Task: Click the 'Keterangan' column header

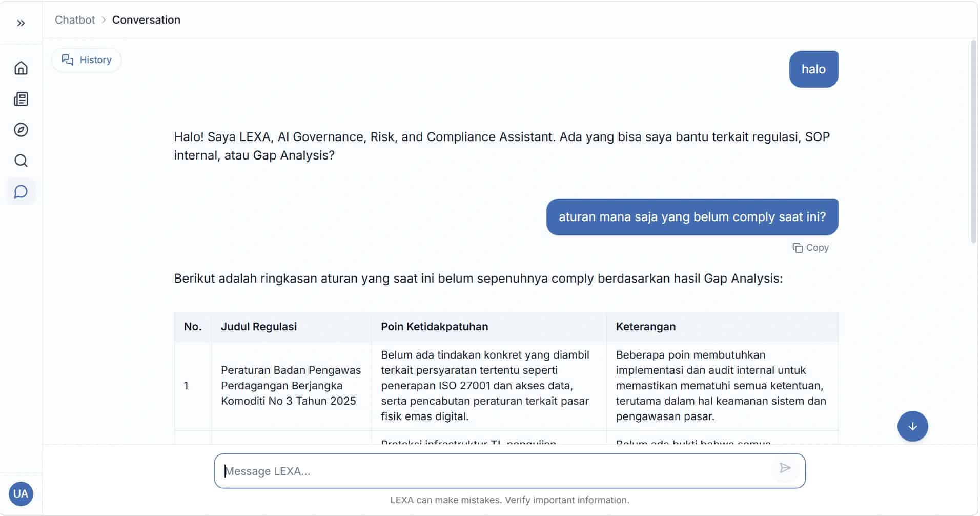Action: [x=722, y=327]
